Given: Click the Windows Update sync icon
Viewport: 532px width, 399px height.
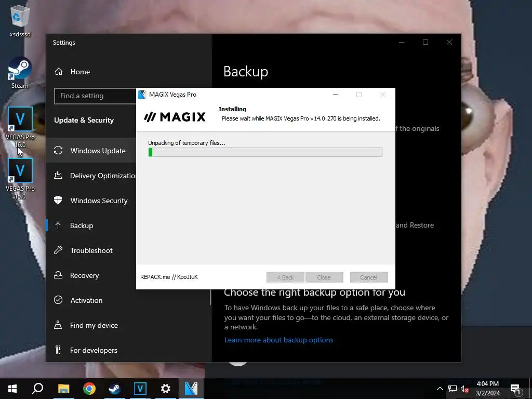Looking at the screenshot, I should click(x=58, y=150).
